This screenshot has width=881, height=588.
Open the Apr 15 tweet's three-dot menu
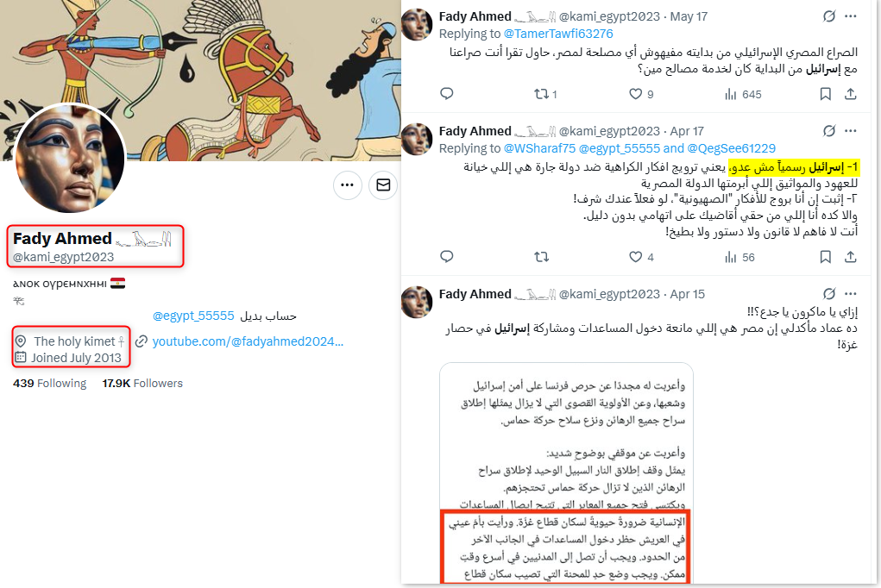(851, 294)
